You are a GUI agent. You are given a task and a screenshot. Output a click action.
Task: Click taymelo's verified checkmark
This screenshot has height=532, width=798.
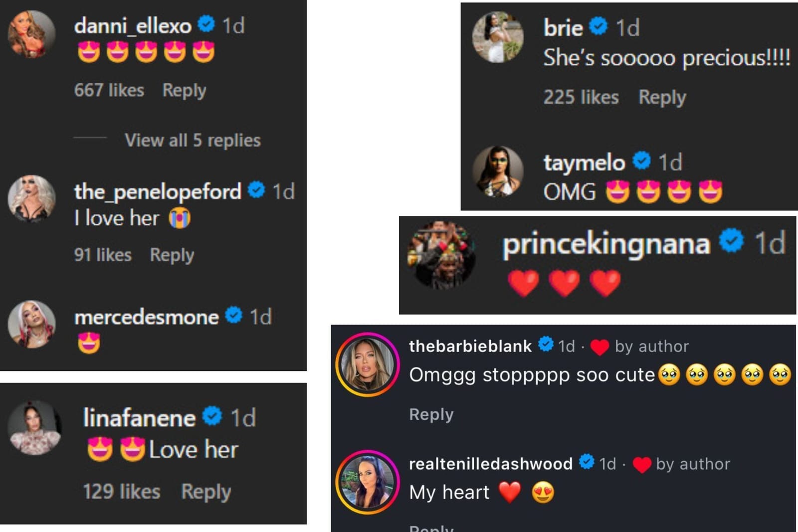tap(643, 162)
